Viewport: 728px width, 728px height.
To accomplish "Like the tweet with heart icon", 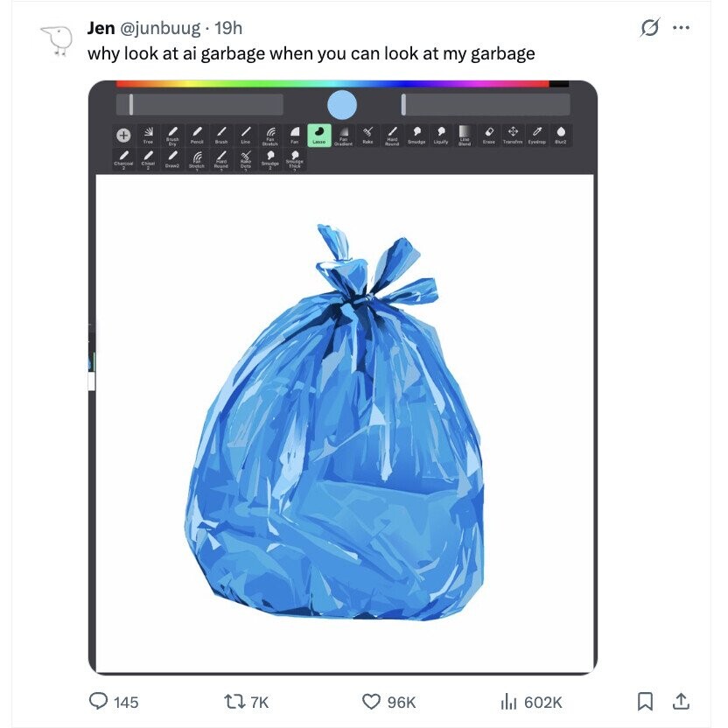I will [373, 702].
